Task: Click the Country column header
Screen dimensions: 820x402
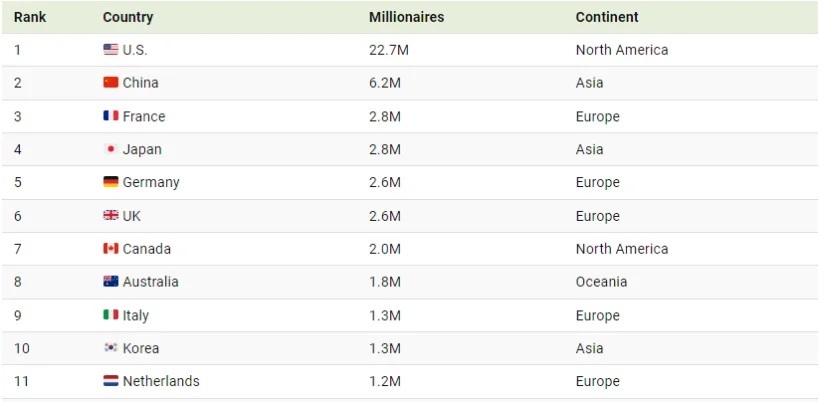Action: [x=128, y=17]
